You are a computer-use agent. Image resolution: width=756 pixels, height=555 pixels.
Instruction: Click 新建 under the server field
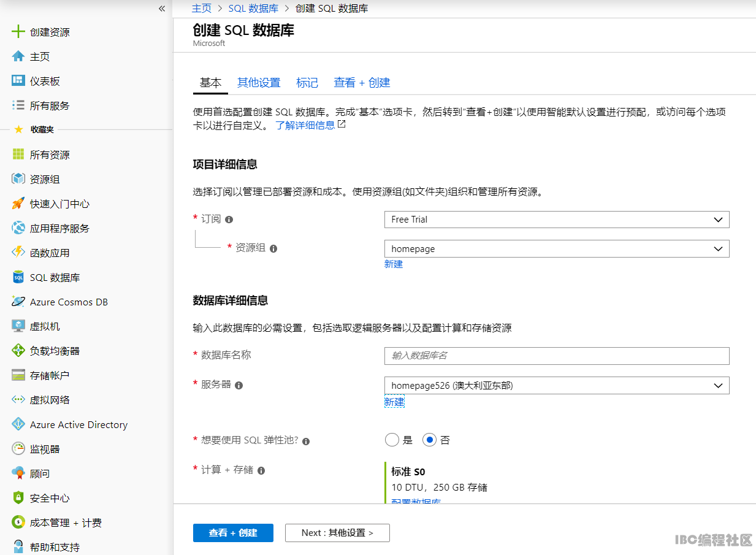coord(394,402)
